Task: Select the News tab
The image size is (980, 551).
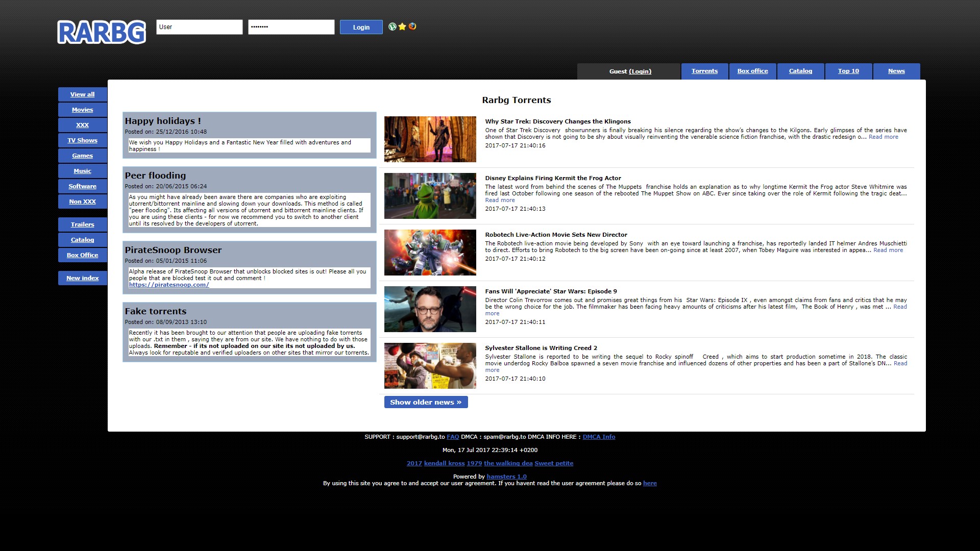Action: pos(896,70)
